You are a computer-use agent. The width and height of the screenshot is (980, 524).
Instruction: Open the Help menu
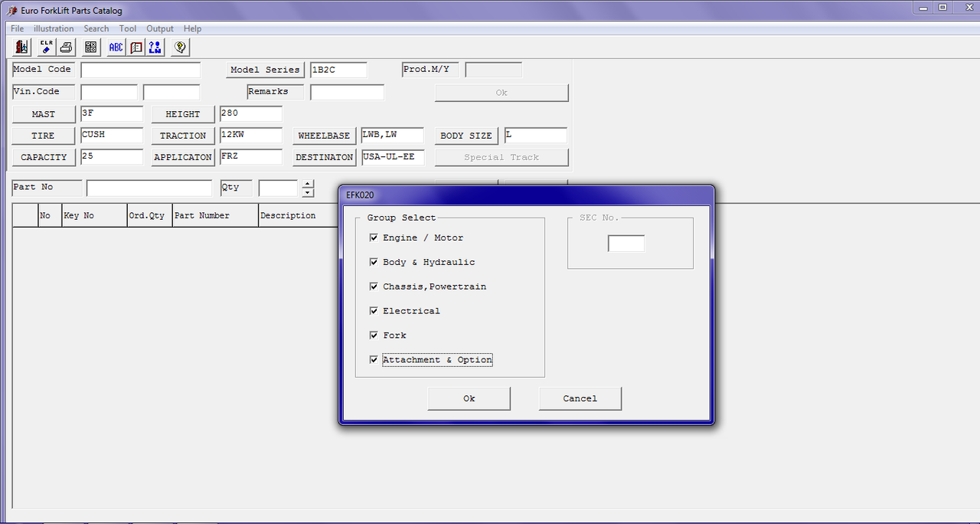coord(192,28)
